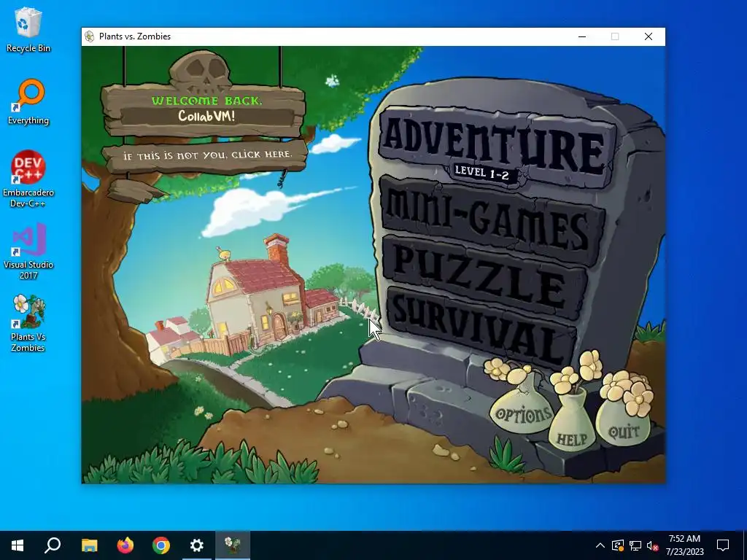
Task: Click Plants vs. Zombies taskbar button
Action: [233, 545]
